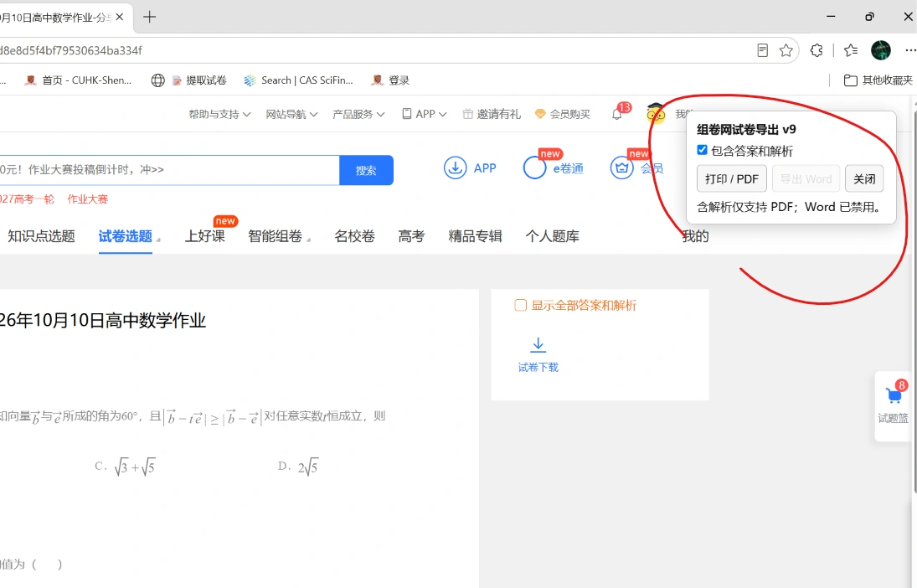The height and width of the screenshot is (588, 917).
Task: Open the 智能组卷 tab
Action: [275, 236]
